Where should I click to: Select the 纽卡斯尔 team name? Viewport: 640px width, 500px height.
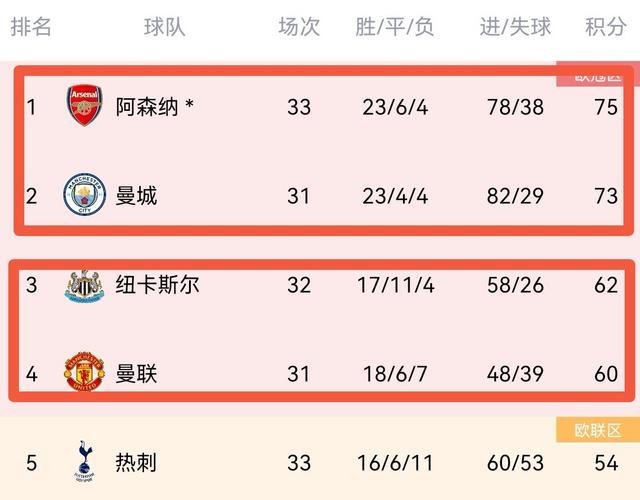(x=157, y=285)
